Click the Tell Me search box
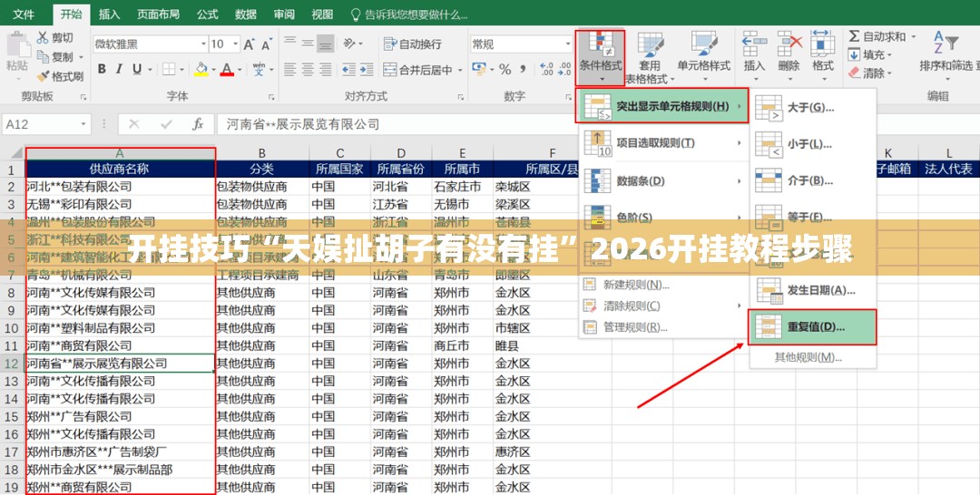The image size is (980, 495). [409, 15]
